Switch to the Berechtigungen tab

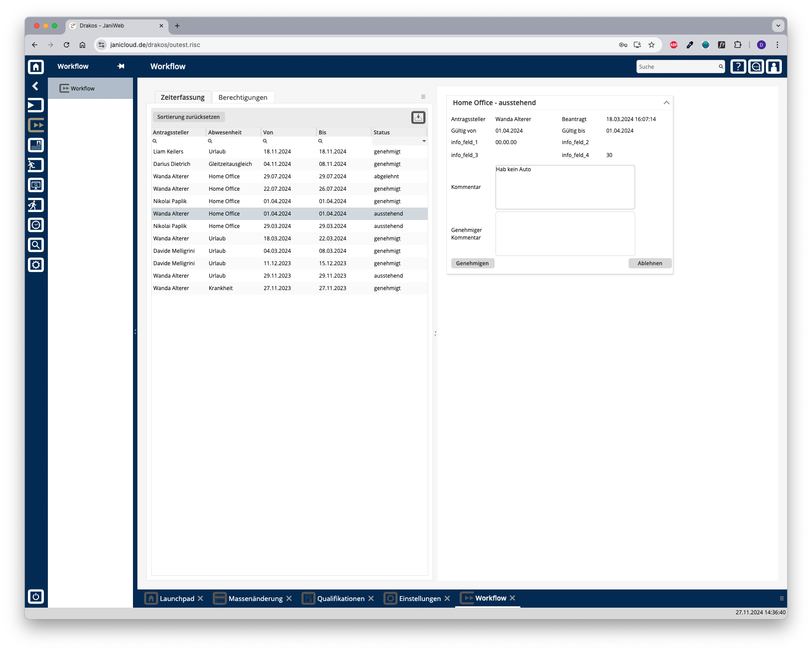(x=243, y=97)
